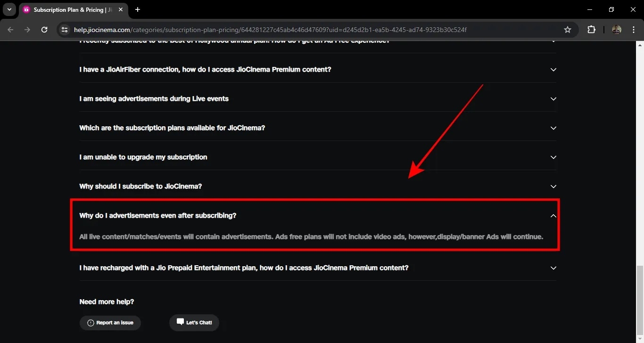Image resolution: width=644 pixels, height=343 pixels.
Task: Open a new tab with plus icon
Action: [138, 9]
